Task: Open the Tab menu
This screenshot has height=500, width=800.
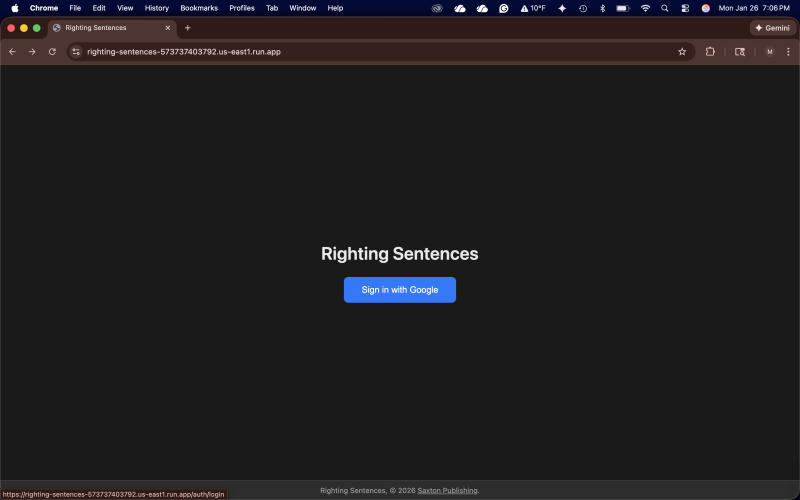Action: (272, 8)
